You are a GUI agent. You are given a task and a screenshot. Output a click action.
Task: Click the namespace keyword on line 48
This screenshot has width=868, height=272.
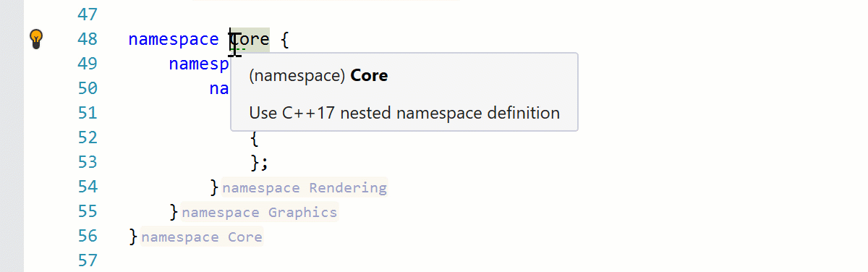(174, 39)
